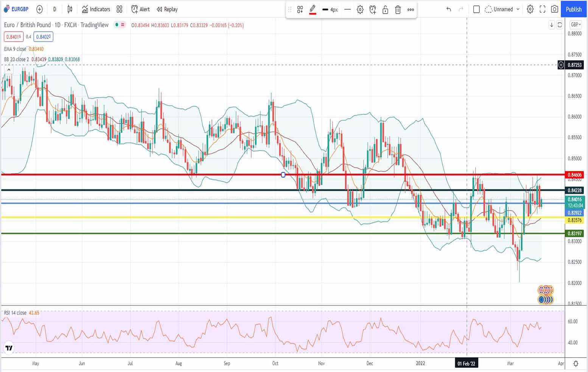Click the EURGBP symbol search button
588x372 pixels.
(16, 9)
